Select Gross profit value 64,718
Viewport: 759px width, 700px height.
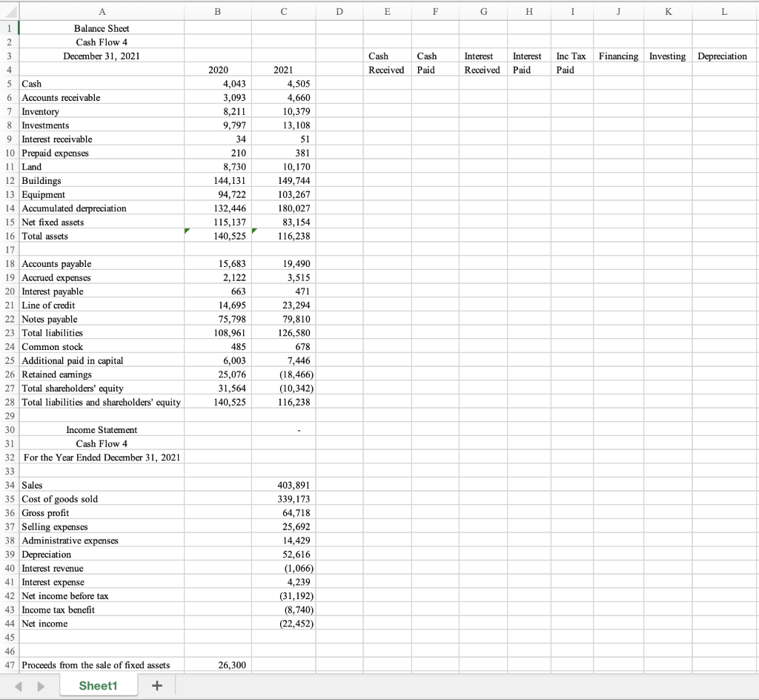tap(284, 512)
